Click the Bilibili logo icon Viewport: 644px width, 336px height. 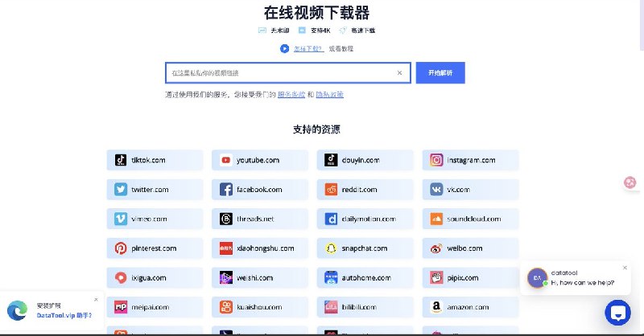(x=331, y=307)
